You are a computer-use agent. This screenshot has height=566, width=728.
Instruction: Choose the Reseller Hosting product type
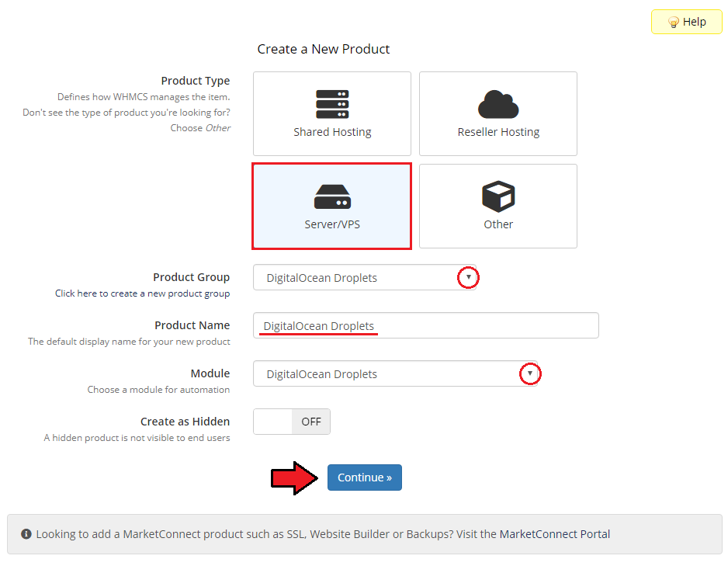click(498, 114)
